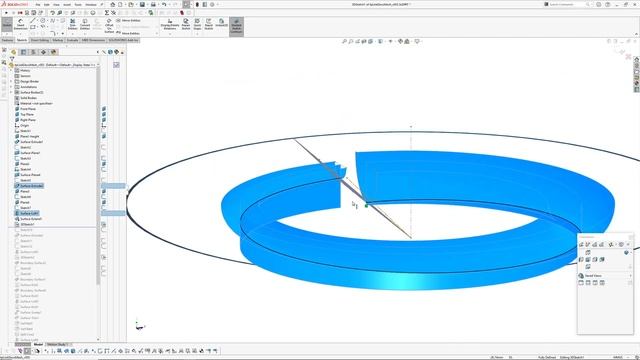
Task: Open Display/Delete Relations tool
Action: tap(170, 24)
